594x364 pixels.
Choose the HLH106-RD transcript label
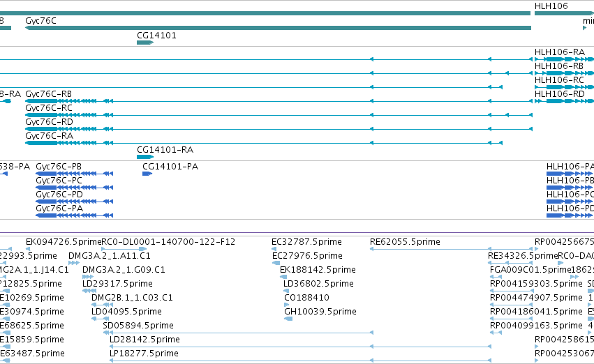(560, 94)
